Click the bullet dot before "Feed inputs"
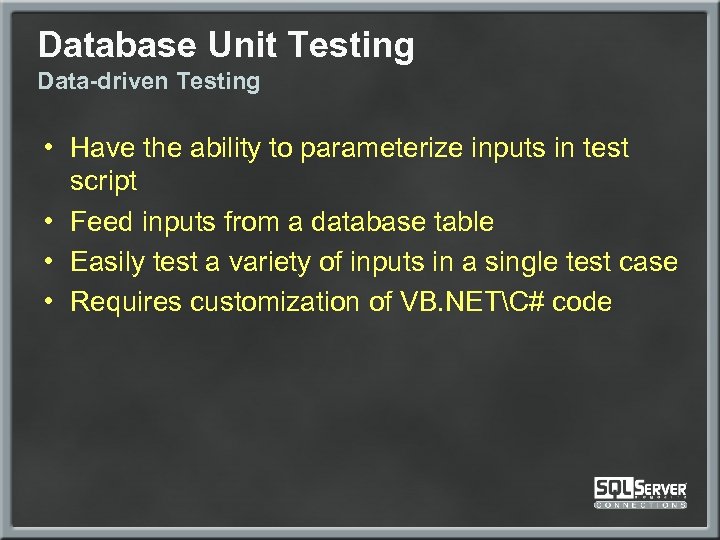Viewport: 720px width, 540px height. pos(48,222)
